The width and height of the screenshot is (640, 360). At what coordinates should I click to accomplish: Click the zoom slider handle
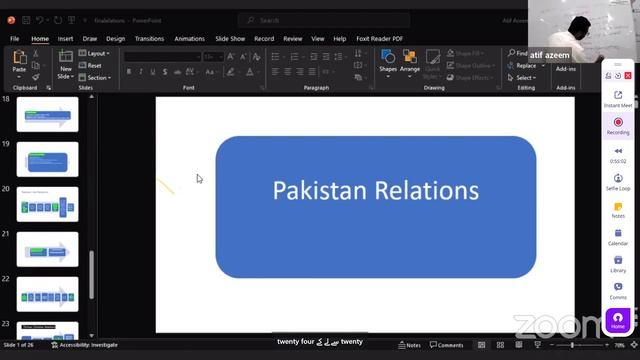pos(572,345)
